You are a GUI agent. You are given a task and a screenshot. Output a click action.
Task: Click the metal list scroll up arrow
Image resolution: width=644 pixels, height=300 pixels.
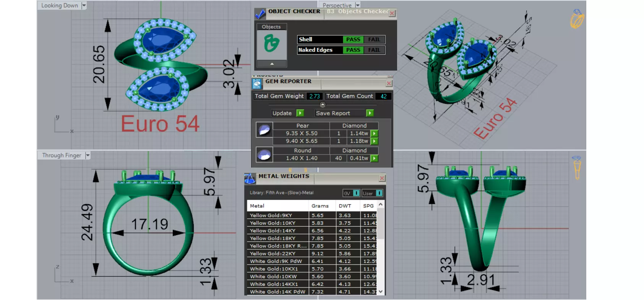point(381,205)
